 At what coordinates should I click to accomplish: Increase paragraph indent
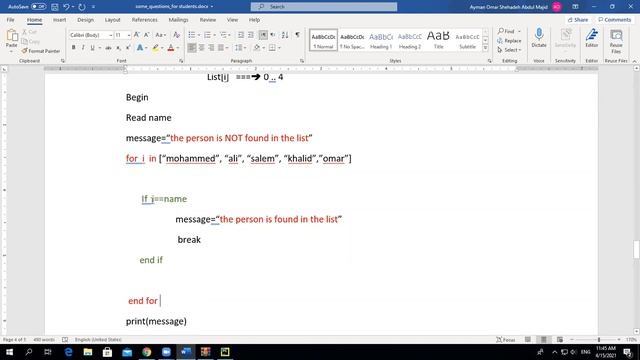pyautogui.click(x=251, y=35)
